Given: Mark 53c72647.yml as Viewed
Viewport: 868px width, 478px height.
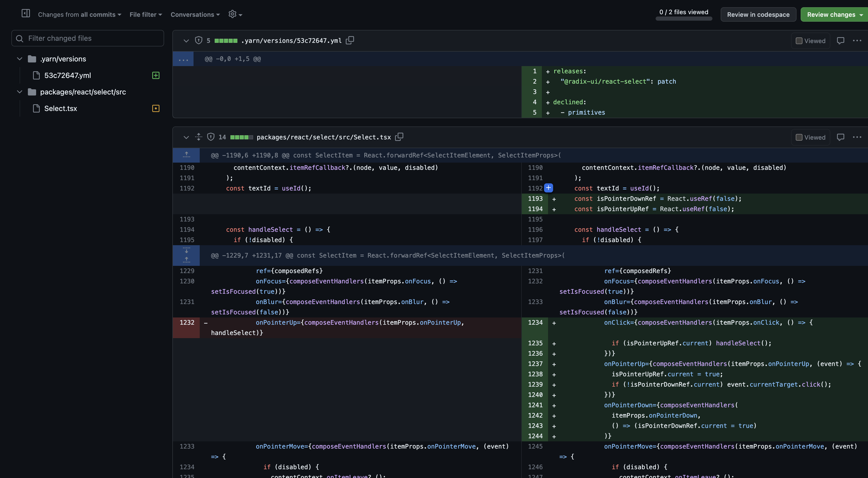Looking at the screenshot, I should pos(799,41).
